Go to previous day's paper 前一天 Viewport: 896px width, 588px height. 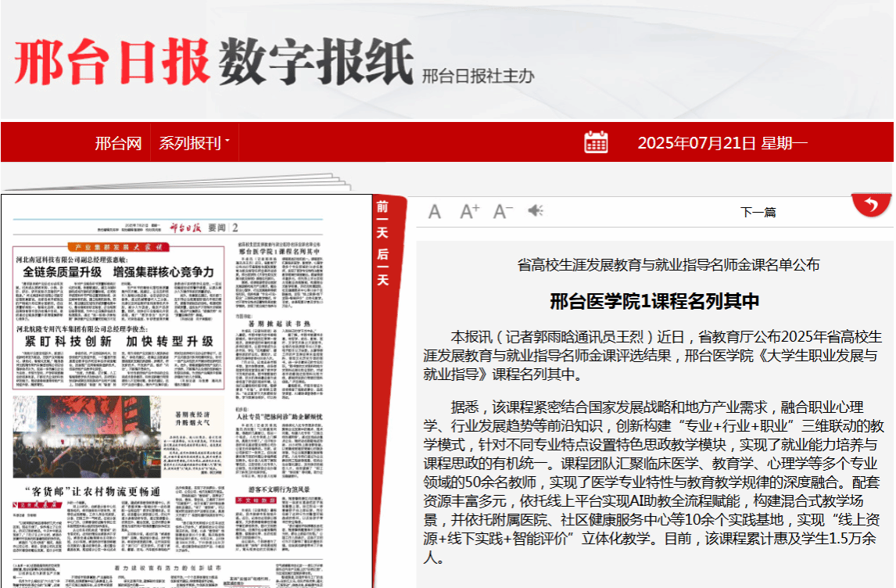382,218
